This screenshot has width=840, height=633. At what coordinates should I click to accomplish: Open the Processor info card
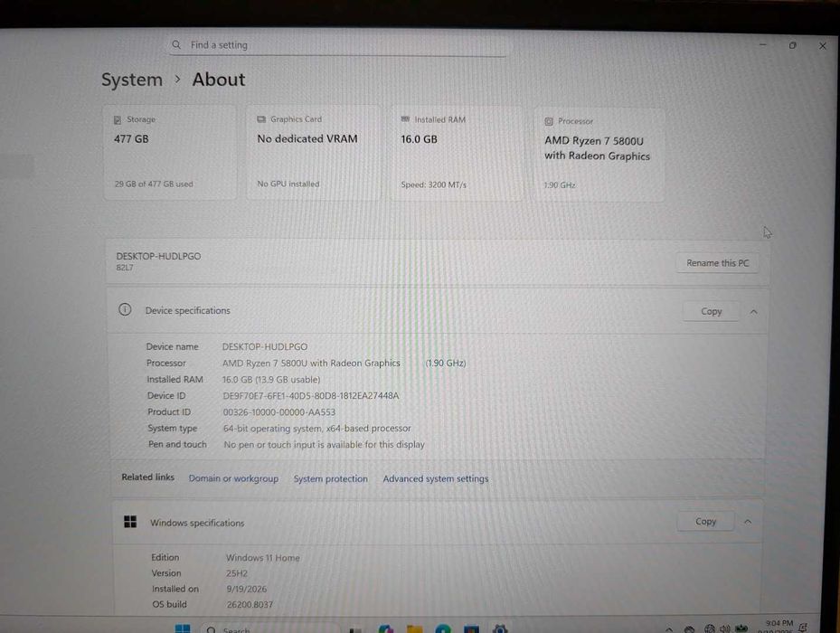pos(599,155)
